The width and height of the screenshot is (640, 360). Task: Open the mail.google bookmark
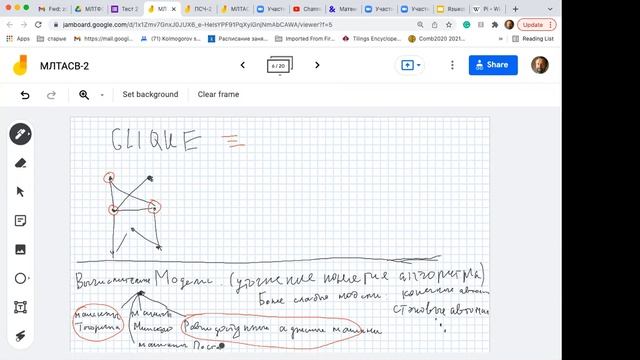click(x=103, y=39)
